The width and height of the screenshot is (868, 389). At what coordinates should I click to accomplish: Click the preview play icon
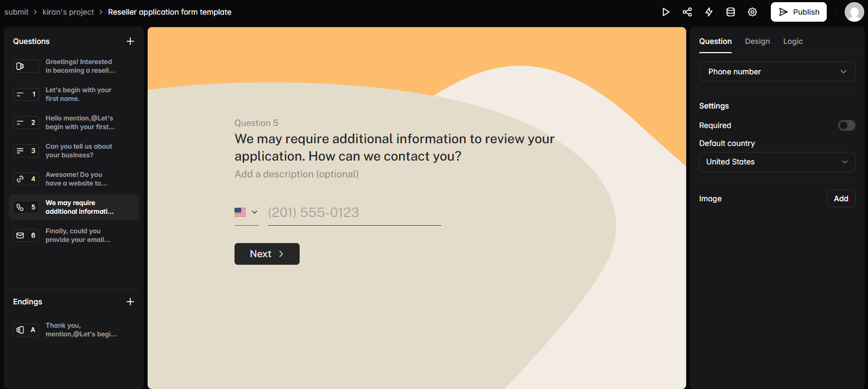pyautogui.click(x=666, y=12)
